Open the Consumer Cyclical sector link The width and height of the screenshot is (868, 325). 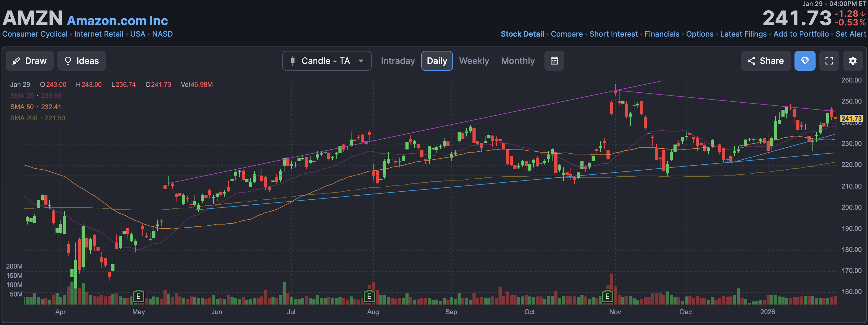[x=35, y=34]
